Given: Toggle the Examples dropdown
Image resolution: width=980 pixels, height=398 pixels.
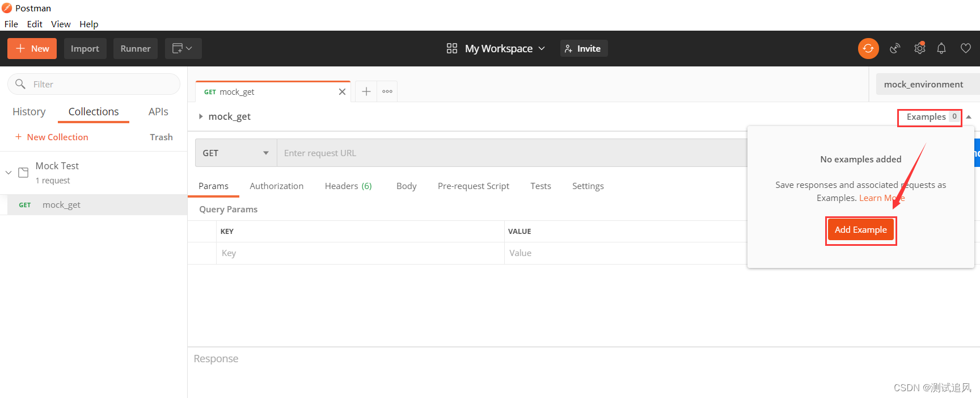Looking at the screenshot, I should click(x=930, y=117).
